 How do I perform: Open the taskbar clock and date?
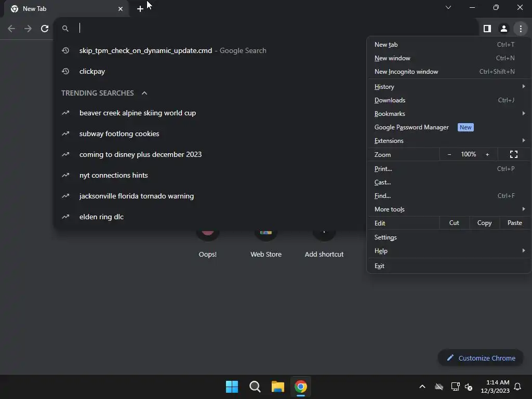pyautogui.click(x=495, y=387)
